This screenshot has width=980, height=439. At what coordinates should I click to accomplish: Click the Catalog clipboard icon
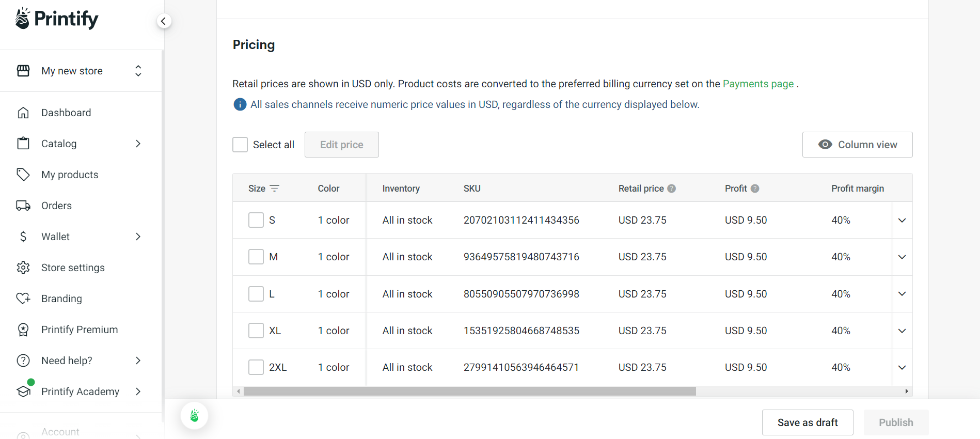[23, 144]
